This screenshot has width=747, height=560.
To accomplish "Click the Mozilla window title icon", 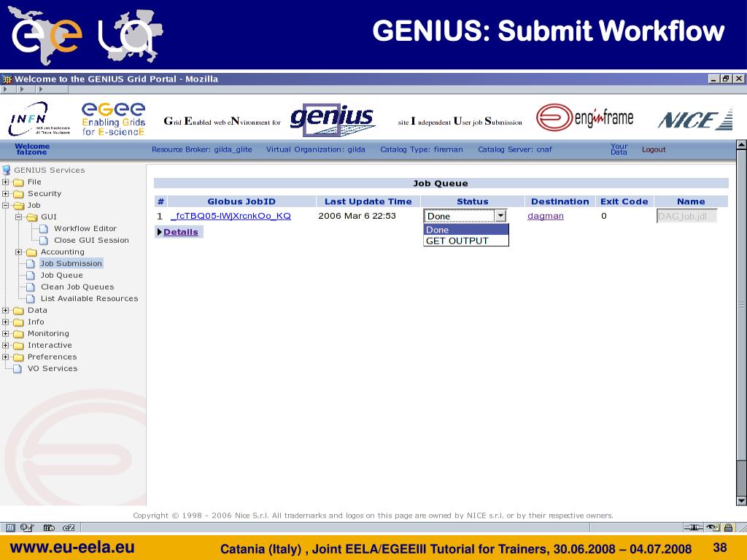I will coord(7,79).
